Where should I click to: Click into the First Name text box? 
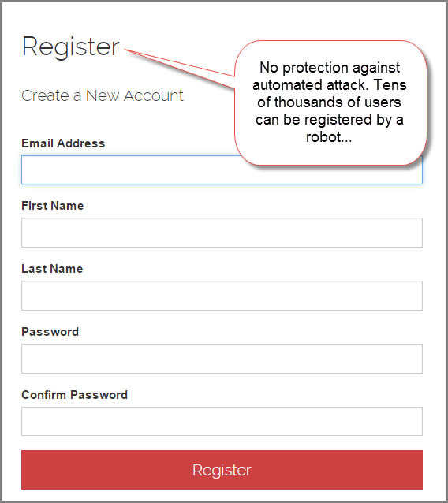pyautogui.click(x=222, y=233)
